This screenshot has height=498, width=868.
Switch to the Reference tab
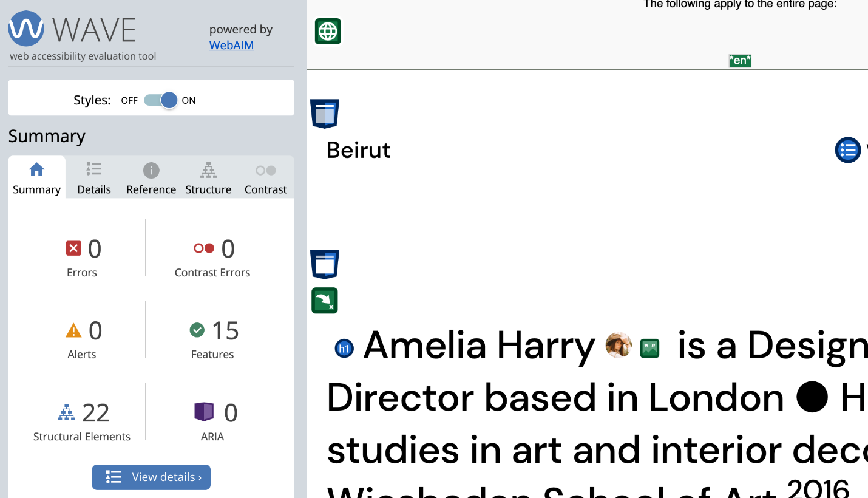coord(151,178)
